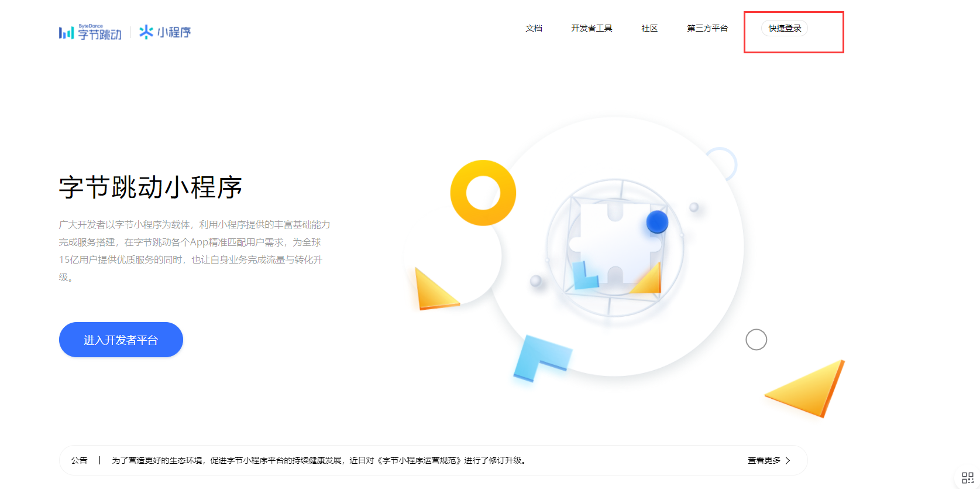The width and height of the screenshot is (980, 489).
Task: Open the 文档 menu item
Action: [534, 28]
